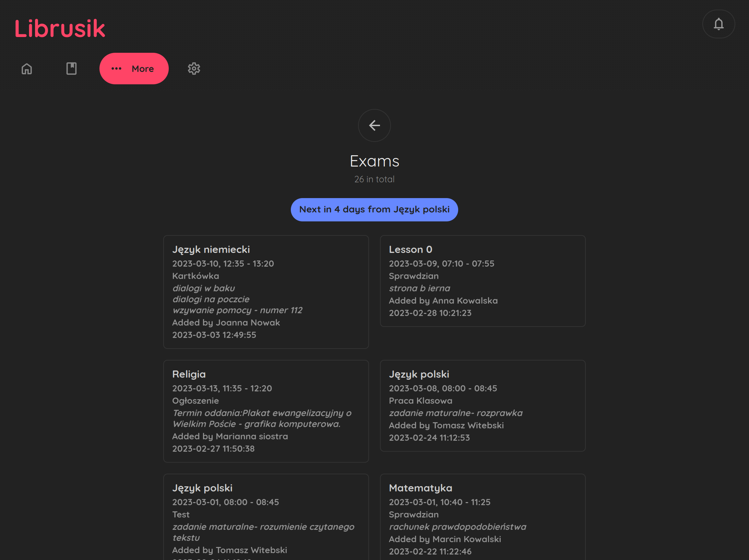Open the notifications bell
Screen dimensions: 749x560
pyautogui.click(x=718, y=24)
